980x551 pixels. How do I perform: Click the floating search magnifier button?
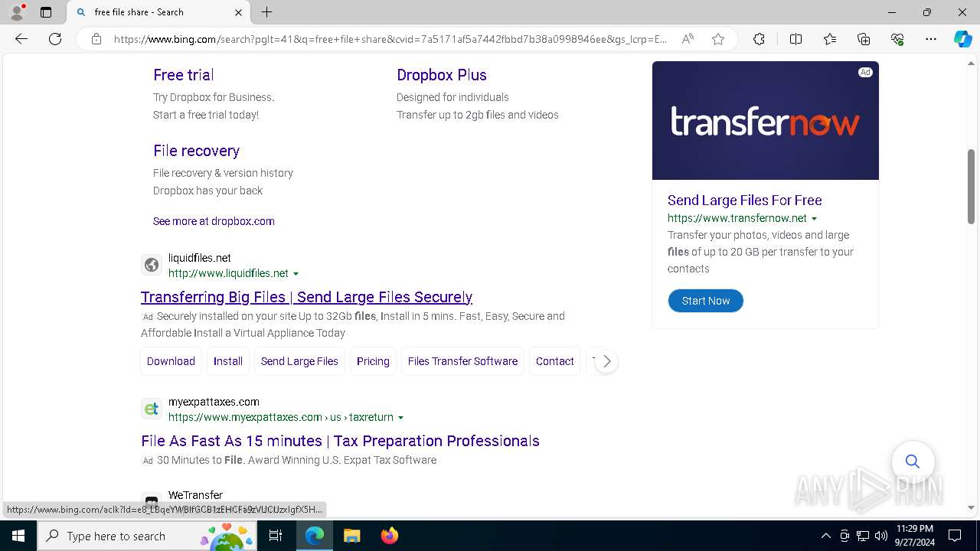click(913, 461)
